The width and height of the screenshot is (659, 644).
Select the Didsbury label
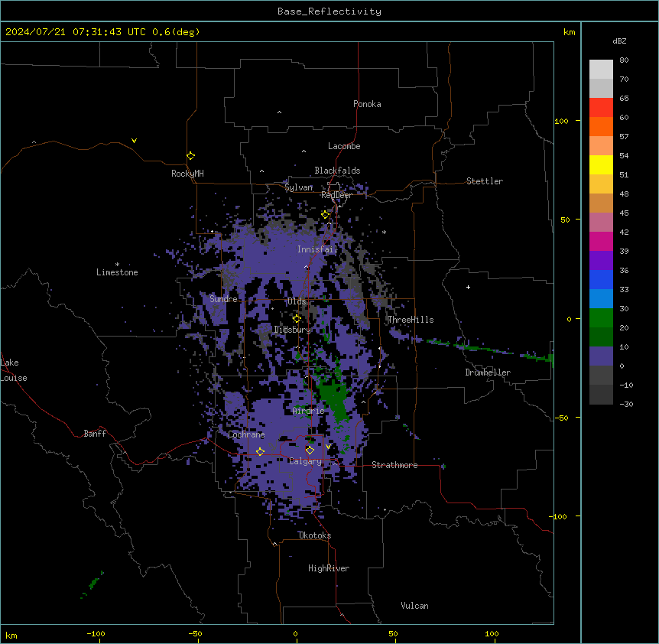pyautogui.click(x=293, y=330)
